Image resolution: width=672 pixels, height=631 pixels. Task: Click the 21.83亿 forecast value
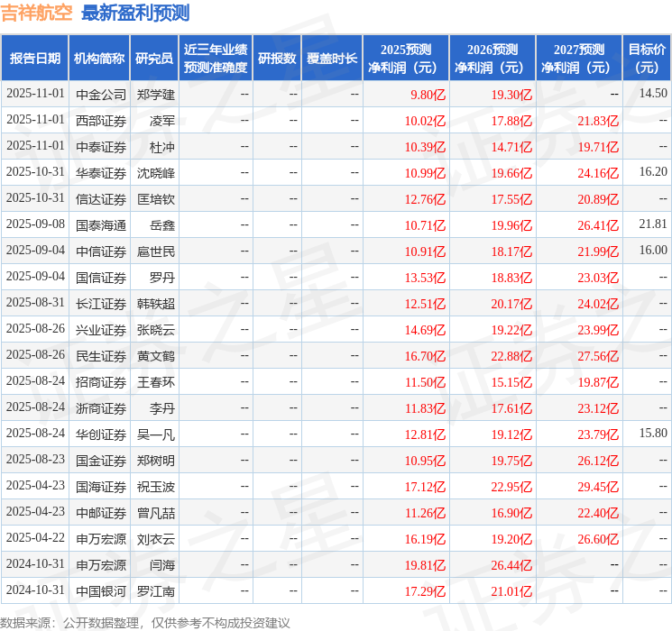[x=598, y=121]
